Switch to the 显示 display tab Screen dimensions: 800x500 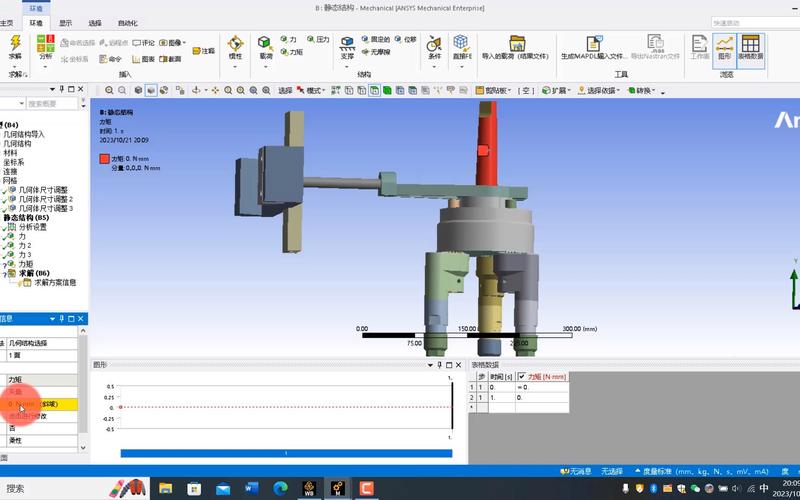[x=65, y=23]
